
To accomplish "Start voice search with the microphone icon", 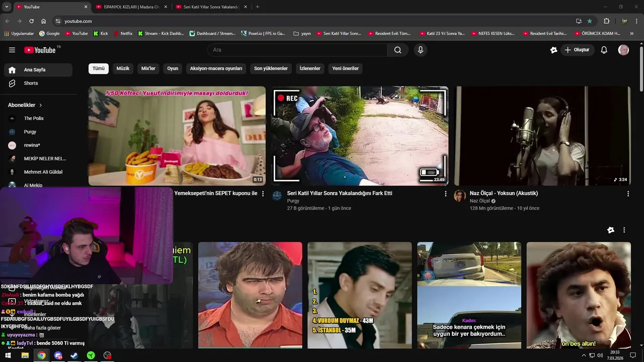I will tap(421, 50).
